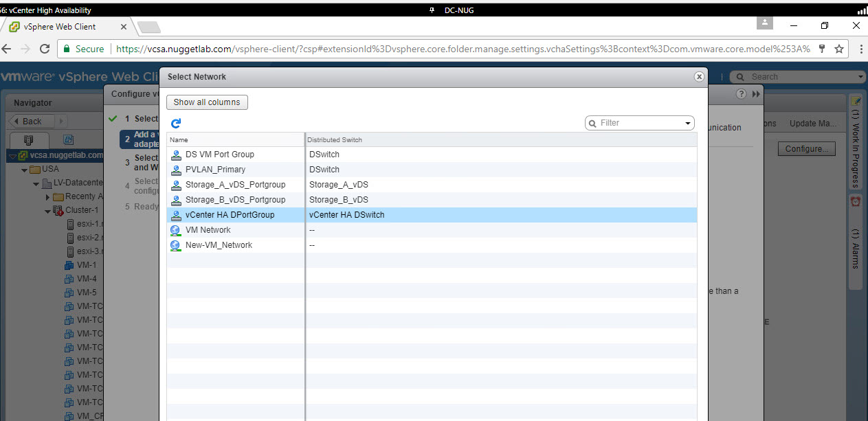
Task: Sort by the Name column header
Action: pyautogui.click(x=235, y=139)
